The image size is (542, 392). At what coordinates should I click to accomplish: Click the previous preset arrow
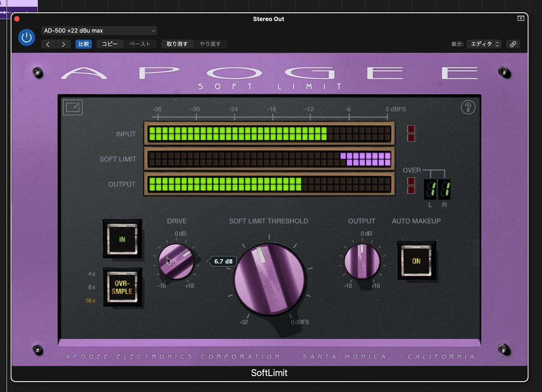[48, 44]
